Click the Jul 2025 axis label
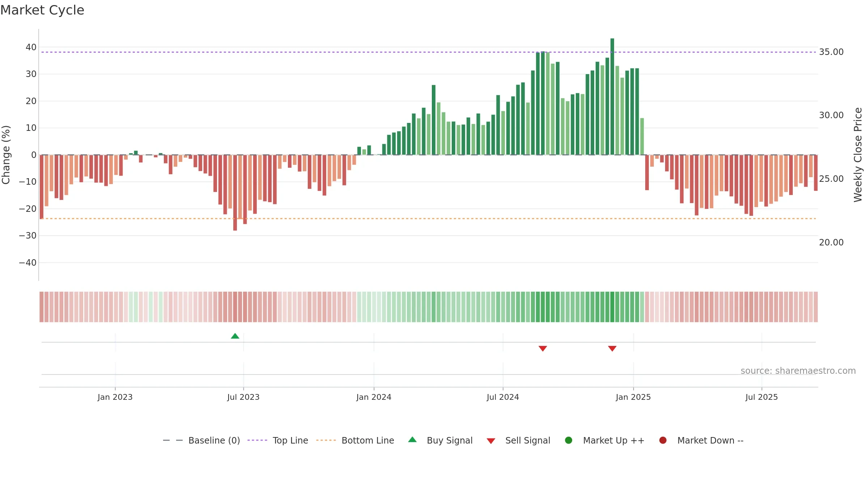Screen dimensions: 868x488 point(762,397)
